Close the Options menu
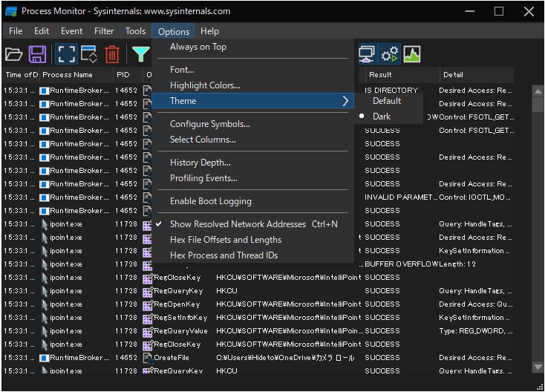 point(174,31)
